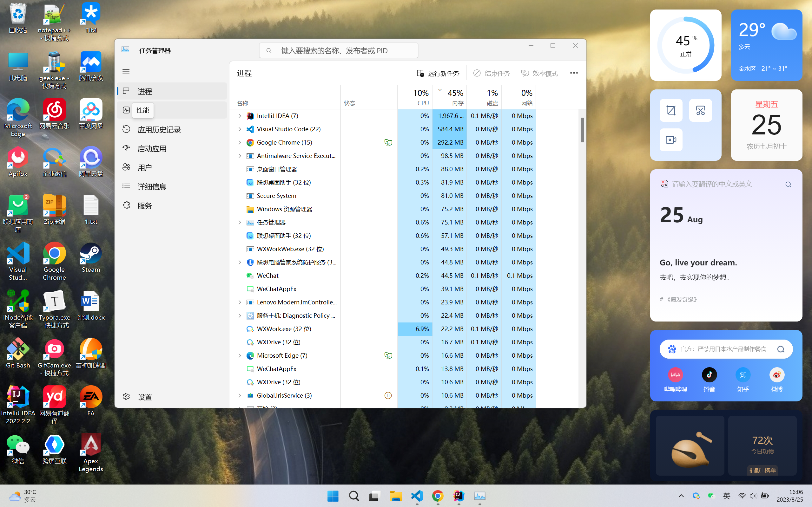Image resolution: width=812 pixels, height=507 pixels.
Task: Open the more options ellipsis menu
Action: coord(574,73)
